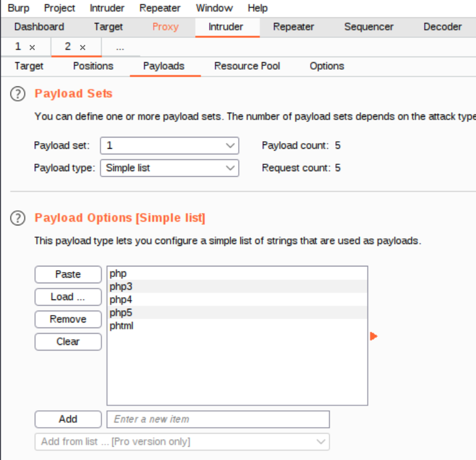The image size is (476, 460).
Task: Close Intruder attack tab 2
Action: pyautogui.click(x=82, y=47)
